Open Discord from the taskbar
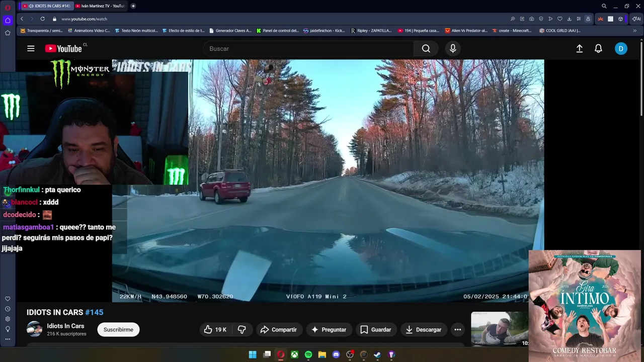 pos(336,354)
